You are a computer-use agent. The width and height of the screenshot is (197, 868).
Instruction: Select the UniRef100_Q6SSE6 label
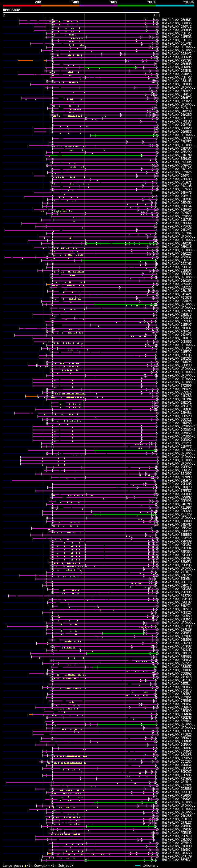click(x=177, y=392)
